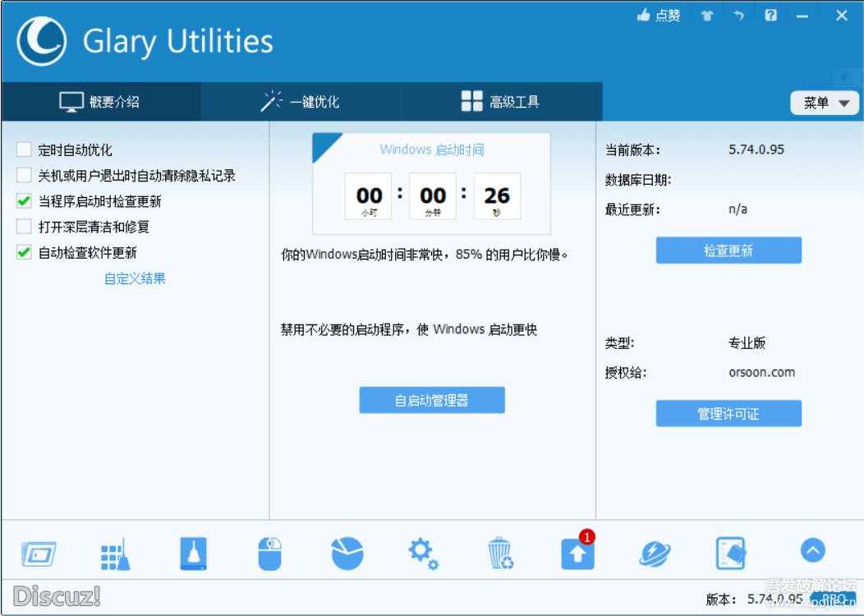Screen dimensions: 864x616
Task: Open the disk space analyzer pie icon
Action: [x=347, y=554]
